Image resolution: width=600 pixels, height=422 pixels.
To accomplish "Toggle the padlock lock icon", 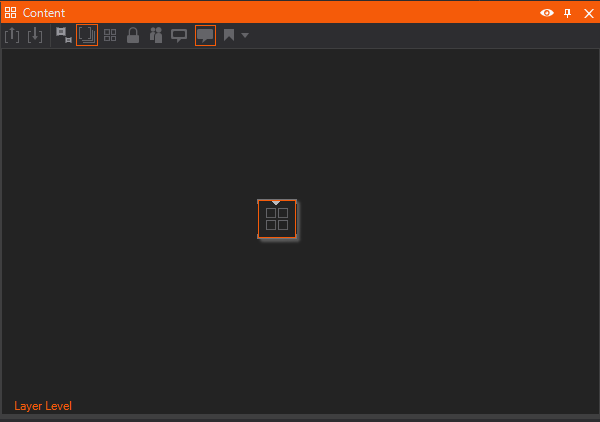I will pyautogui.click(x=133, y=35).
